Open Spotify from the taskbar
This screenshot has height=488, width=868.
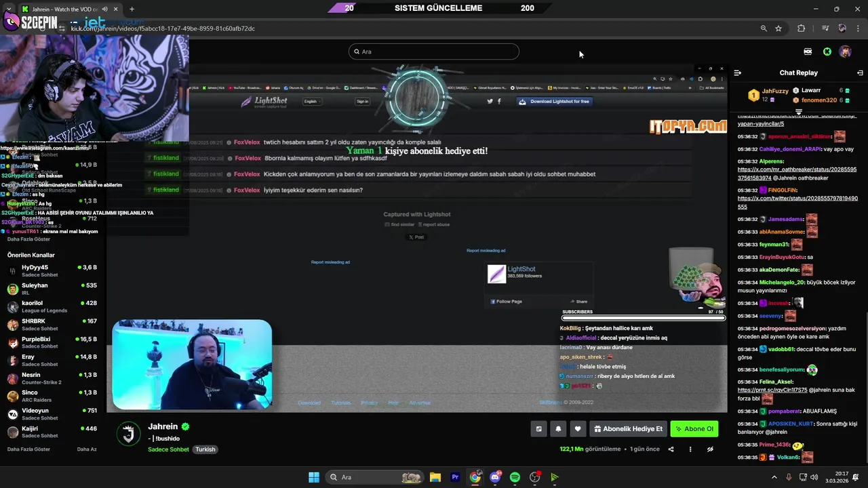pos(515,477)
